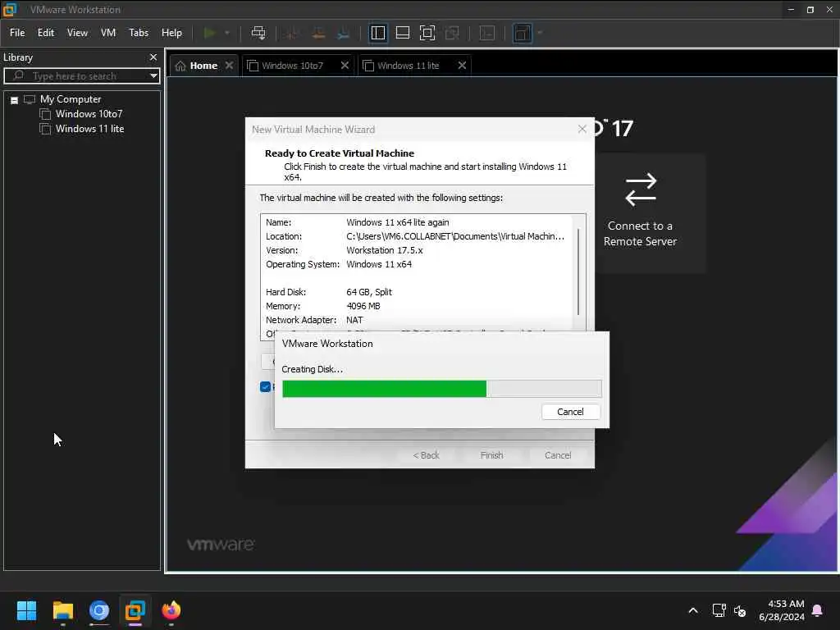The height and width of the screenshot is (630, 840).
Task: Close the New Virtual Machine Wizard dialog
Action: 582,129
